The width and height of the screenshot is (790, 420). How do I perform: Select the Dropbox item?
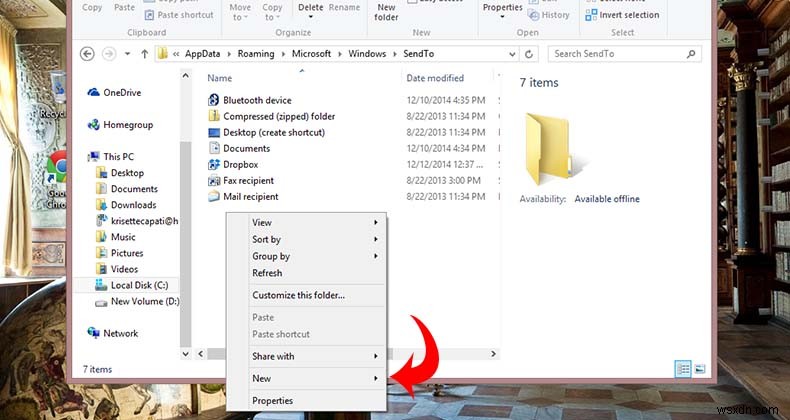coord(233,165)
